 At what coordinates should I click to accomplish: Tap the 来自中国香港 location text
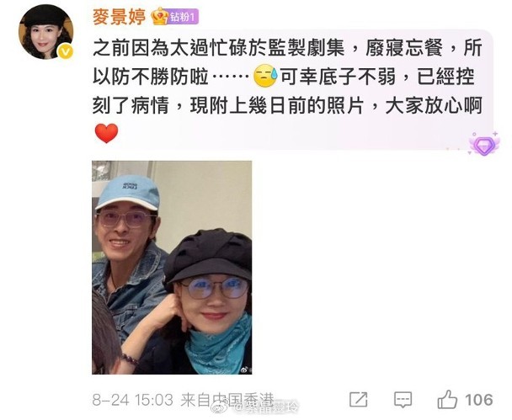(227, 400)
